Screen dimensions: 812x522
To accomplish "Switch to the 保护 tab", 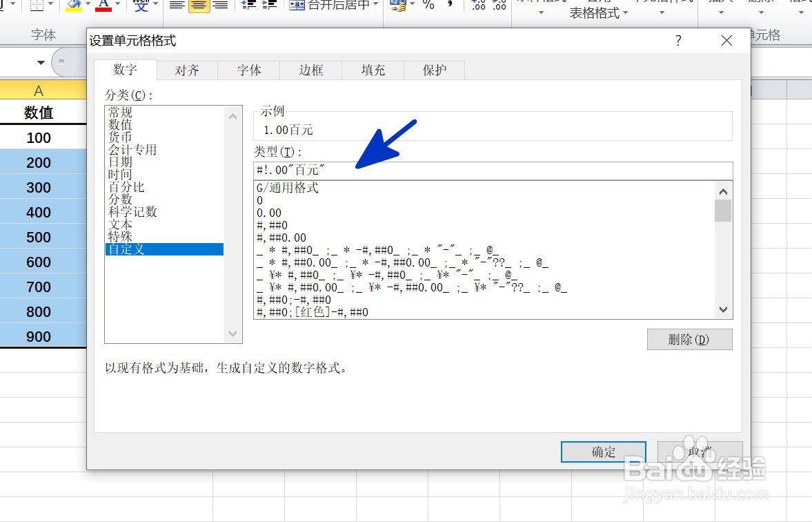I will 435,70.
